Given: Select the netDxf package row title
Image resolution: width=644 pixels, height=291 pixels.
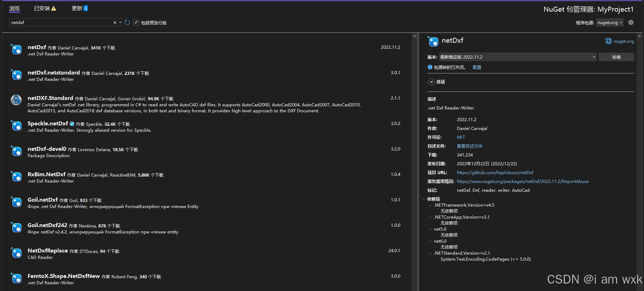Looking at the screenshot, I should [x=37, y=47].
